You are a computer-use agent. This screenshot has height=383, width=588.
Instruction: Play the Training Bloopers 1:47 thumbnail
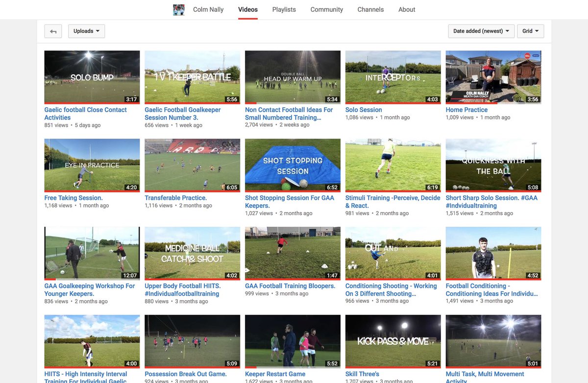(293, 254)
